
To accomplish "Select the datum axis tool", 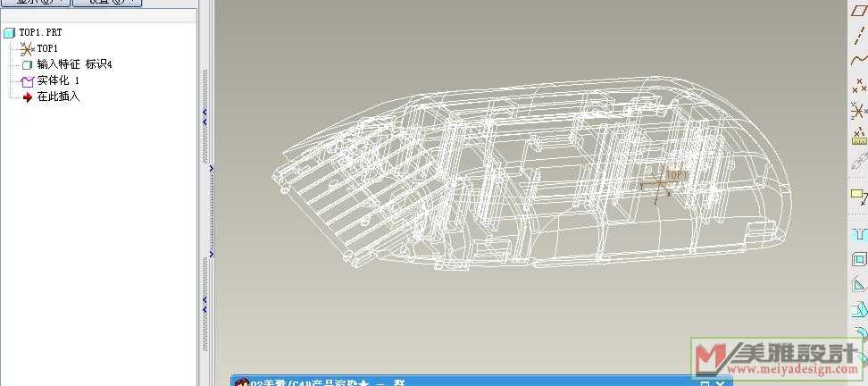I will click(859, 34).
